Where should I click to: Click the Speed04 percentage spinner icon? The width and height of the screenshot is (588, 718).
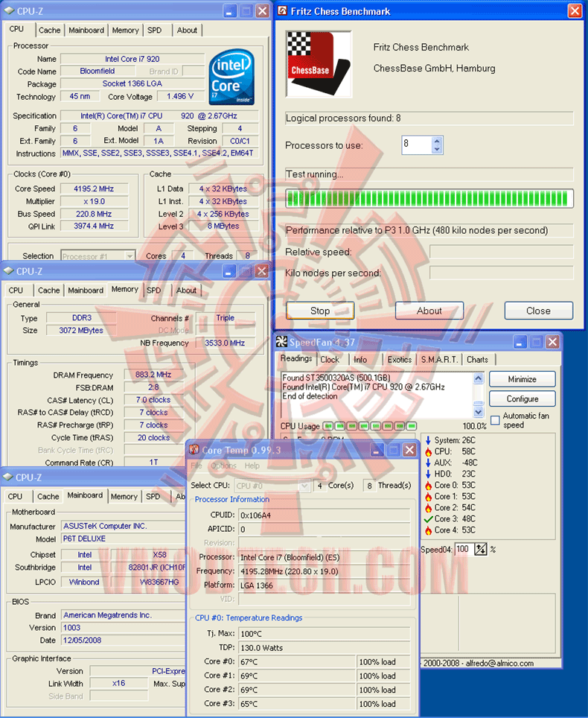tap(481, 549)
